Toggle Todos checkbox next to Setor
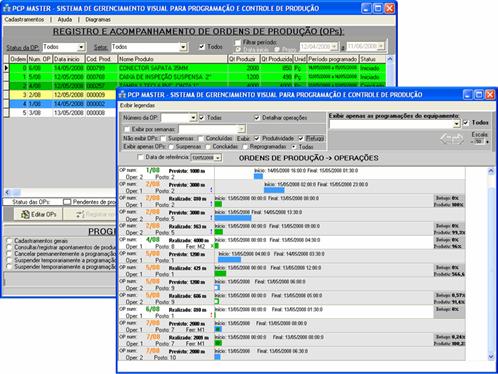This screenshot has height=374, width=498. pyautogui.click(x=202, y=47)
